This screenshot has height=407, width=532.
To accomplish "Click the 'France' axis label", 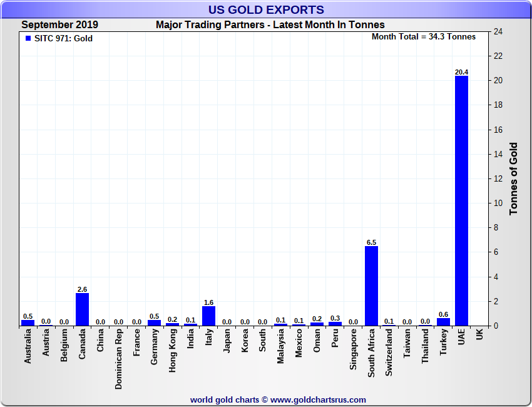I will coord(136,343).
